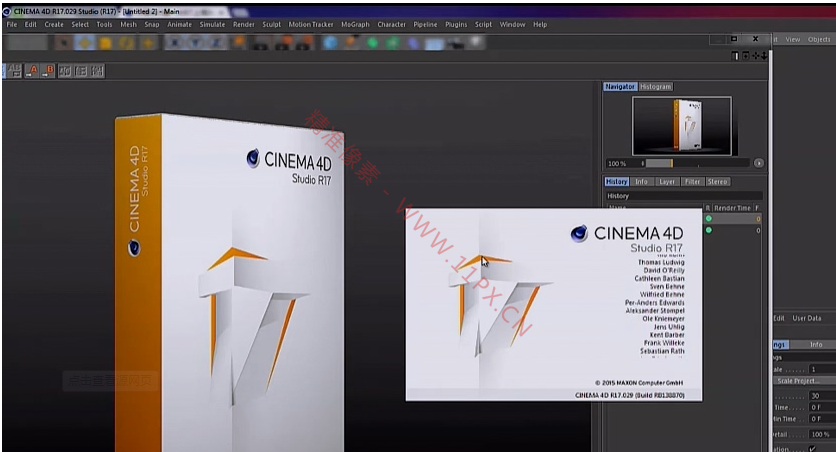The width and height of the screenshot is (836, 452).
Task: Toggle AB compare in Picture Viewer
Action: [x=14, y=70]
